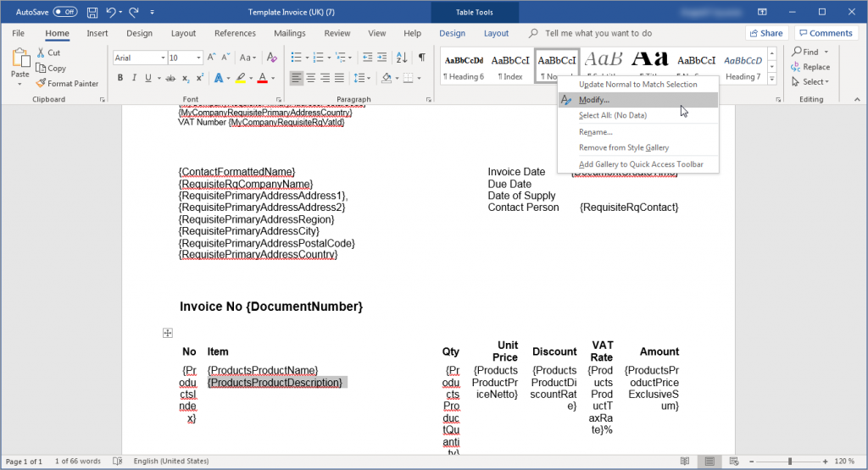
Task: Open the File tab
Action: pos(19,33)
